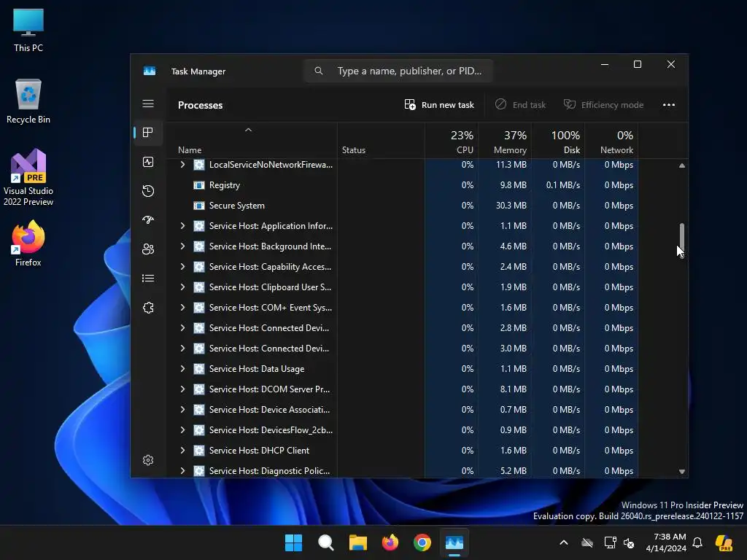Image resolution: width=747 pixels, height=560 pixels.
Task: Click Efficiency mode button
Action: pos(603,105)
